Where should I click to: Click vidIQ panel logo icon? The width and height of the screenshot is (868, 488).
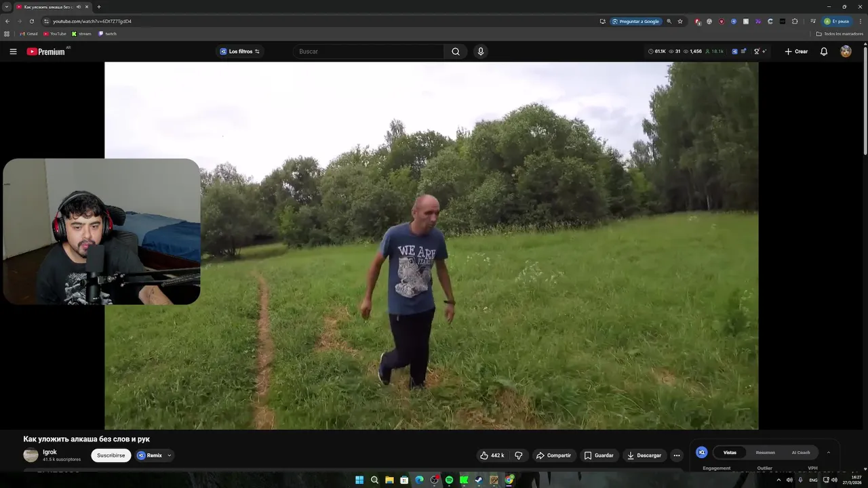[x=702, y=452]
